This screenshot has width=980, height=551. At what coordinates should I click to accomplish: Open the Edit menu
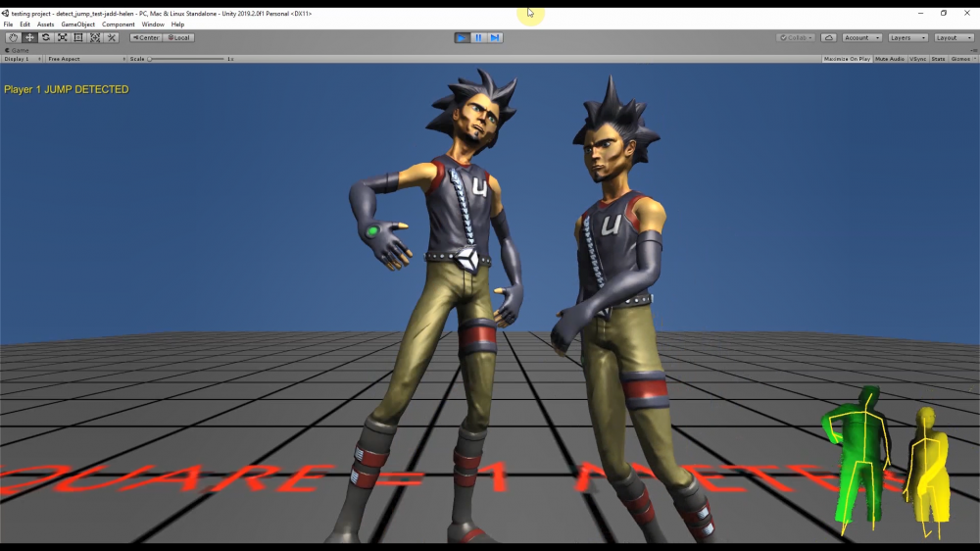pos(25,25)
